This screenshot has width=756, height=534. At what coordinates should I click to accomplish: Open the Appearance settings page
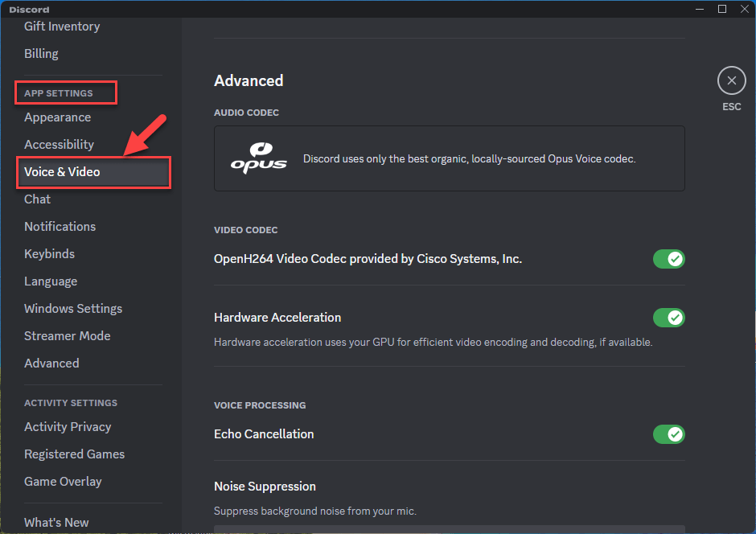[x=57, y=117]
